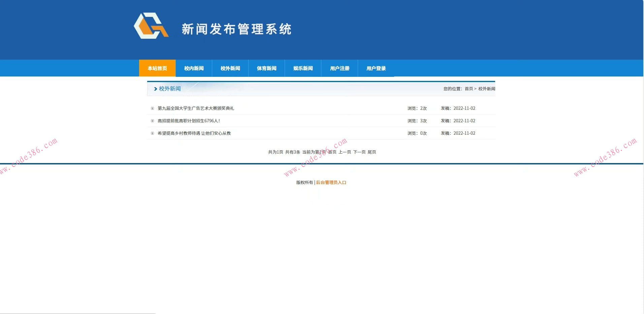The height and width of the screenshot is (314, 644).
Task: Open 后台管理员入口 in the footer
Action: tap(331, 182)
